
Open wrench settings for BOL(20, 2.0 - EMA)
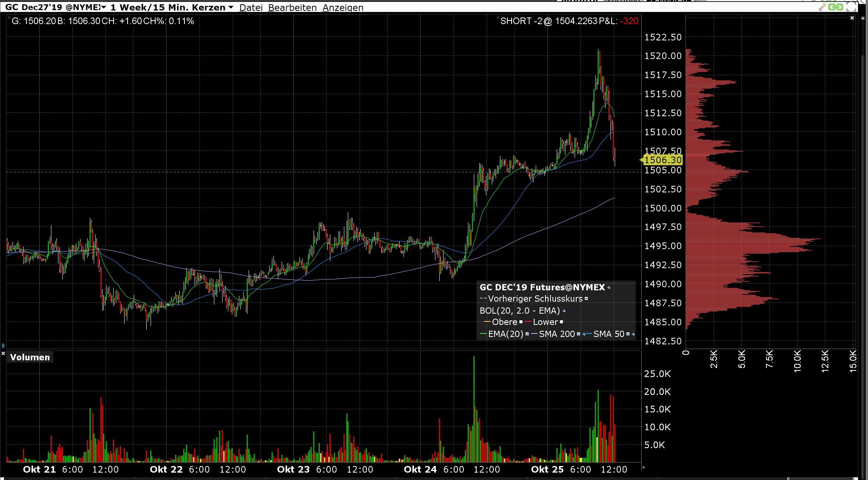(x=564, y=311)
